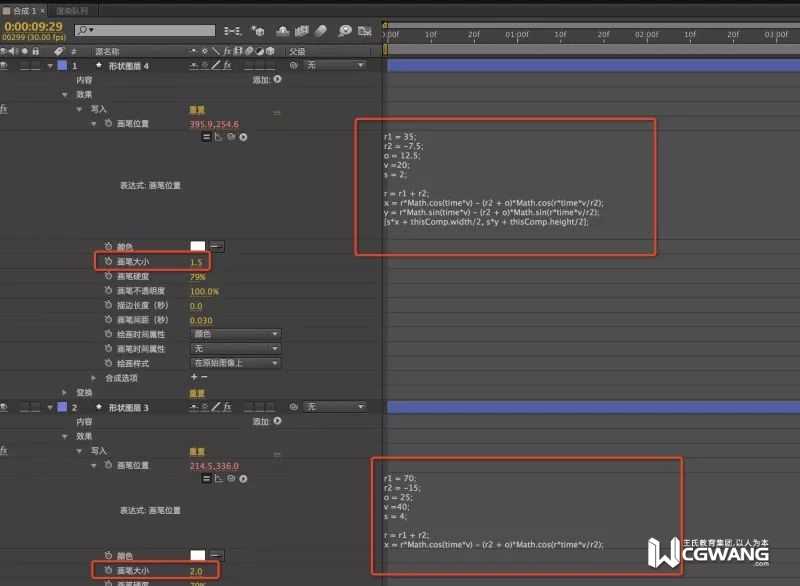
Task: Toggle stopwatch for layer 1 画笔大小
Action: pyautogui.click(x=108, y=261)
